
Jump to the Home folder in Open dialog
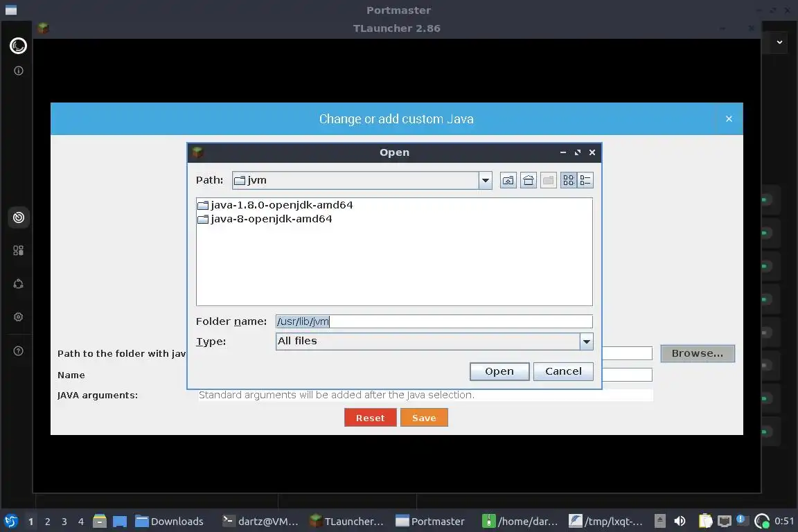pyautogui.click(x=529, y=180)
